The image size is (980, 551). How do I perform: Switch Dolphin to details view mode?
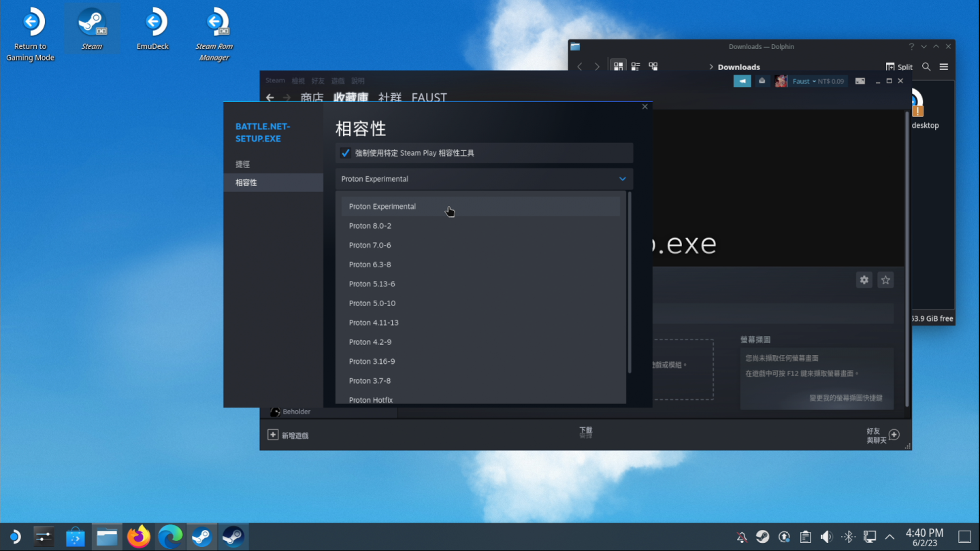(x=653, y=67)
